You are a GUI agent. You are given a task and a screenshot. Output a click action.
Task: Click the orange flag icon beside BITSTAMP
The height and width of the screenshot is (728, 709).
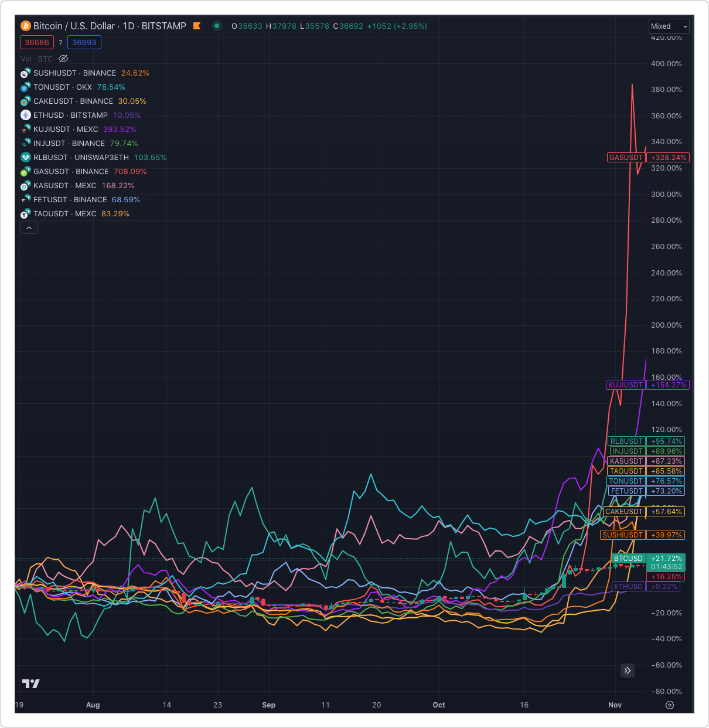pyautogui.click(x=197, y=26)
